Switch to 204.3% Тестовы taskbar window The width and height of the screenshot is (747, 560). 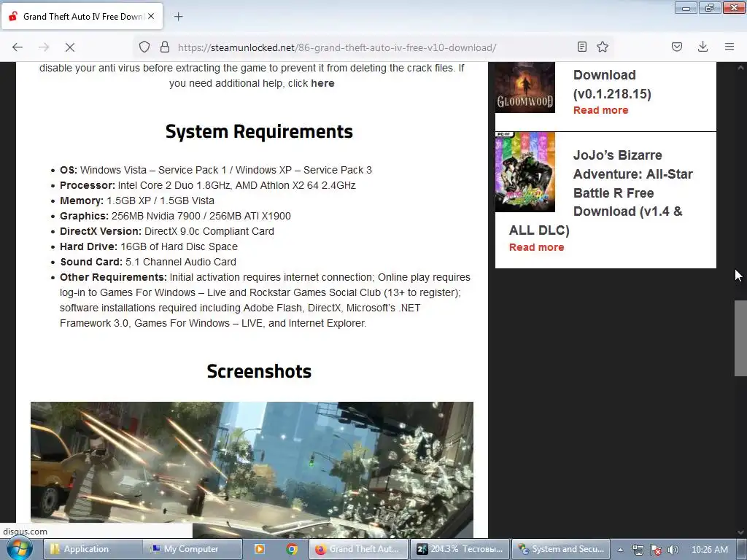tap(460, 549)
